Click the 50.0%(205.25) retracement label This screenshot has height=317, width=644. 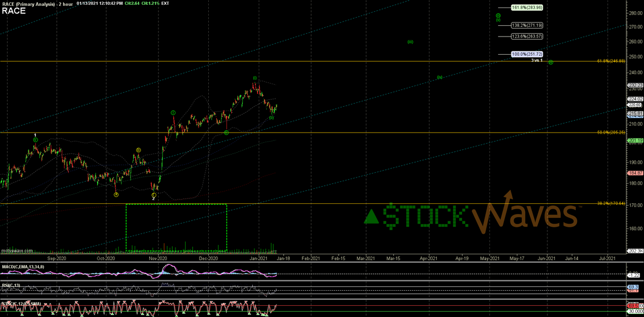(611, 132)
